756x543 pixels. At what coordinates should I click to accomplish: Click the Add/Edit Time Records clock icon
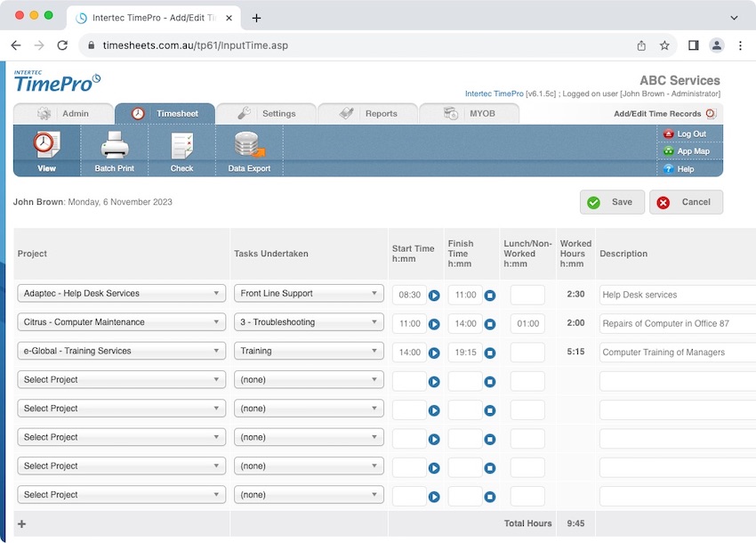click(711, 113)
